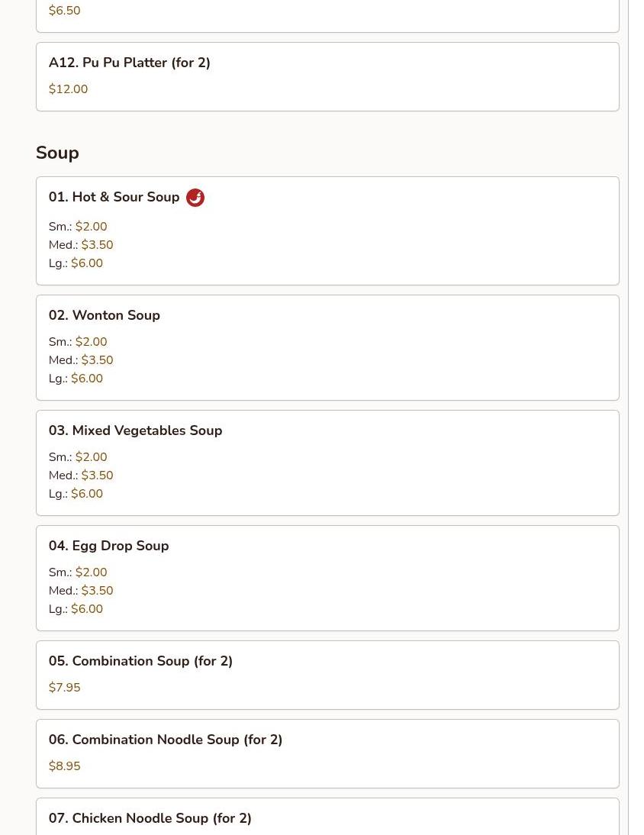Open 07. Chicken Noodle Soup (for 2)
Viewport: 644px width, 835px height.
(327, 817)
